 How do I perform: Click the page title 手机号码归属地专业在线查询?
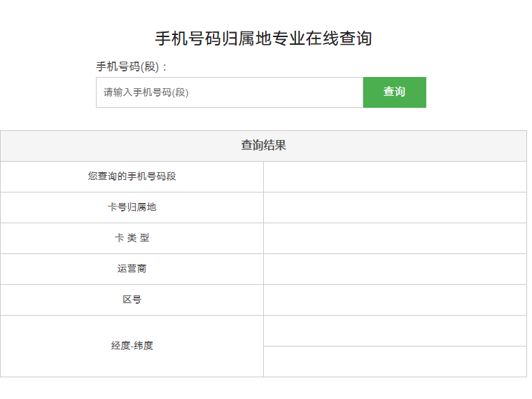point(264,38)
